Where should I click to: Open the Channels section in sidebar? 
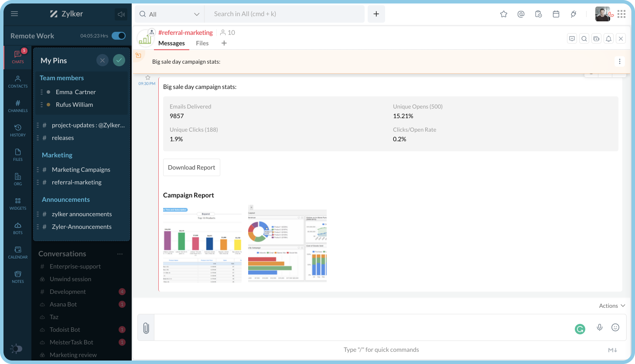[x=18, y=106]
